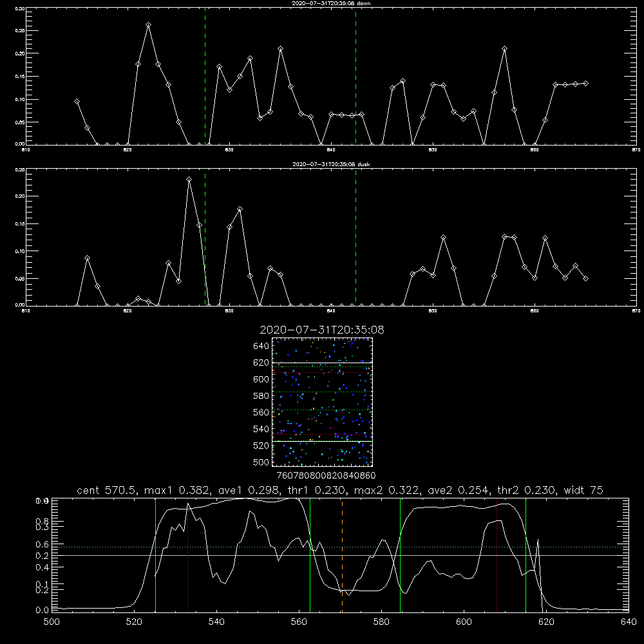This screenshot has width=644, height=644.
Task: Click the 870 x-axis label of dawn plot
Action: point(636,150)
